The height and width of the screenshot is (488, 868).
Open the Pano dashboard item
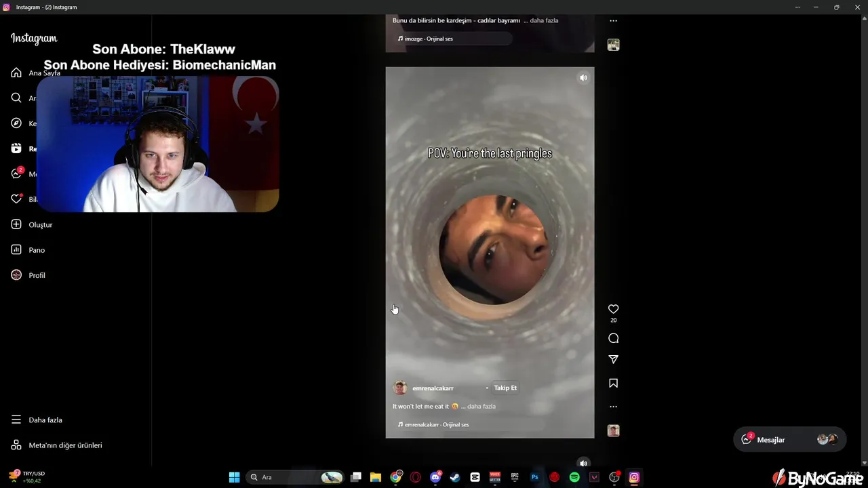[x=28, y=250]
